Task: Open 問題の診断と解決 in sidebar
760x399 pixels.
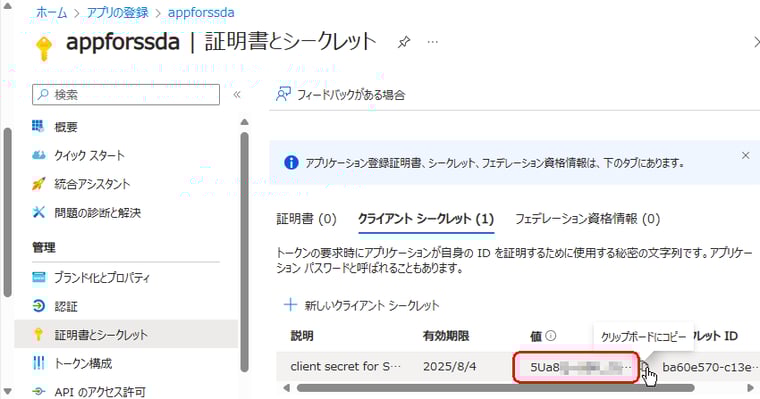Action: tap(98, 213)
